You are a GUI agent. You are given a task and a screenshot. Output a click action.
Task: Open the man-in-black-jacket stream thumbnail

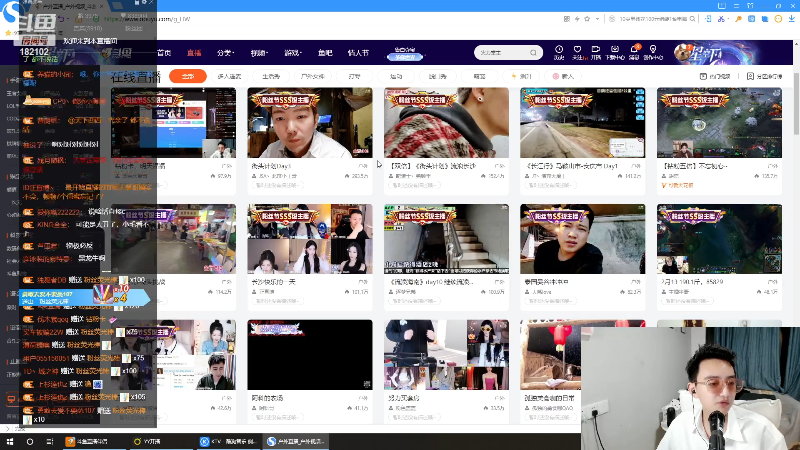click(583, 239)
